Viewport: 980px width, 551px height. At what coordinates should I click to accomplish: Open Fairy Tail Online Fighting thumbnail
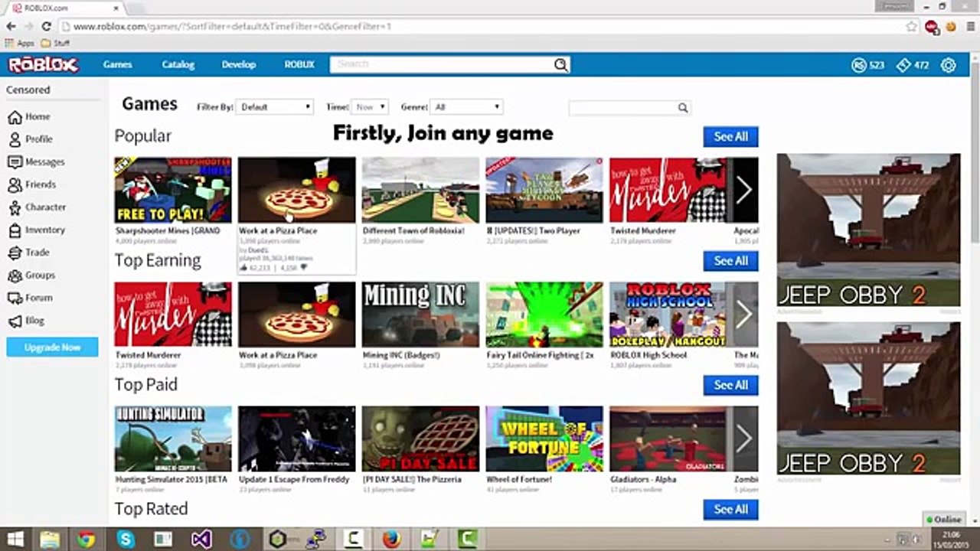(544, 315)
